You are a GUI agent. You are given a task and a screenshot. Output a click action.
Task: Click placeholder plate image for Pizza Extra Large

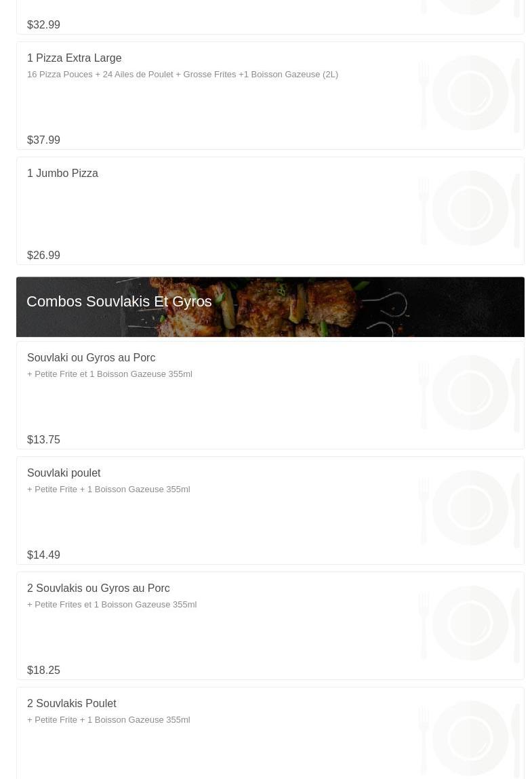pyautogui.click(x=470, y=93)
